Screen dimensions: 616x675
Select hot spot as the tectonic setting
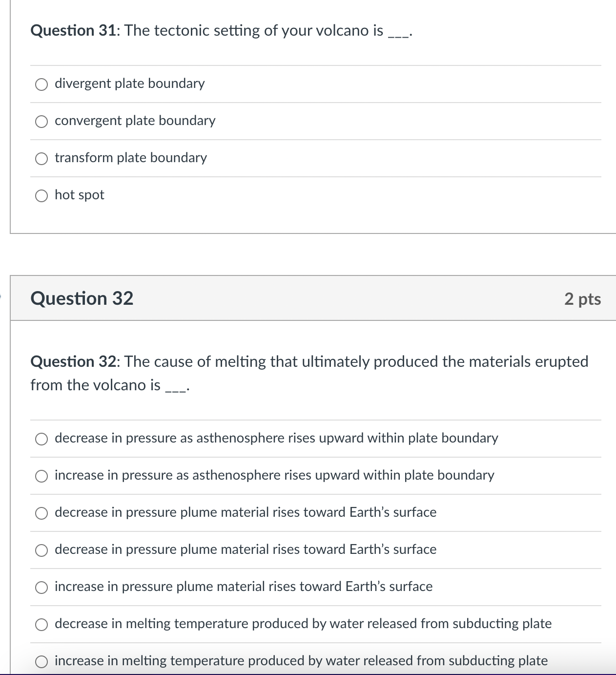pos(41,195)
